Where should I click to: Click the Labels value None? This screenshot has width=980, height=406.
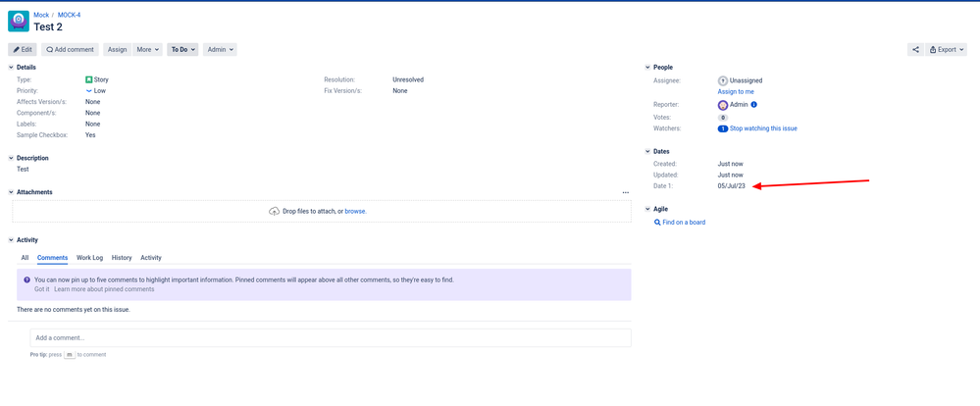pyautogui.click(x=92, y=124)
